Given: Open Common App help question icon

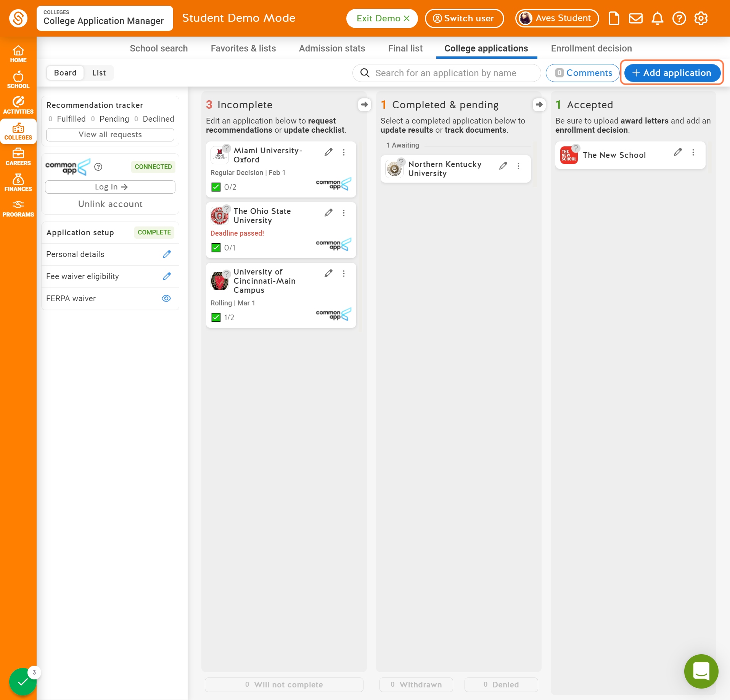Looking at the screenshot, I should (x=98, y=167).
